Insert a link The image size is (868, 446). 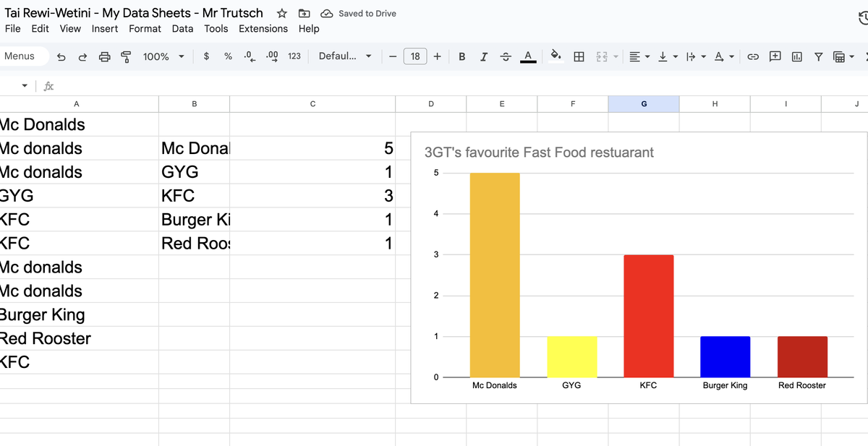[x=753, y=56]
